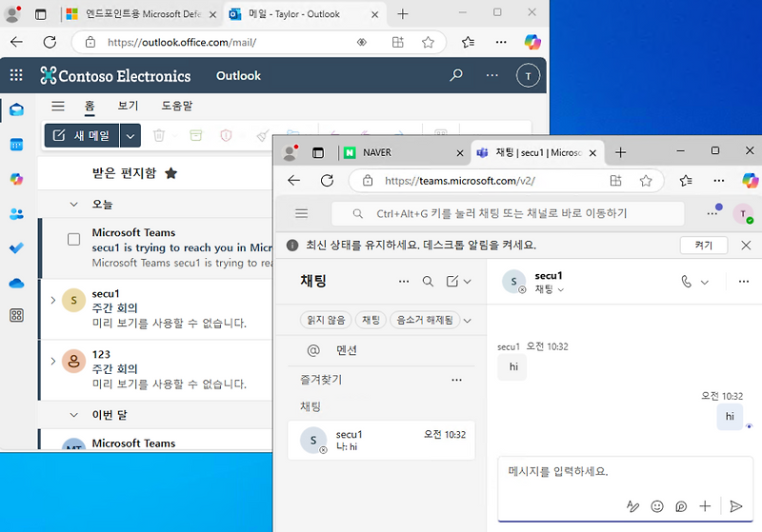Open the secu1 chat in the list
The height and width of the screenshot is (532, 762).
pos(382,441)
